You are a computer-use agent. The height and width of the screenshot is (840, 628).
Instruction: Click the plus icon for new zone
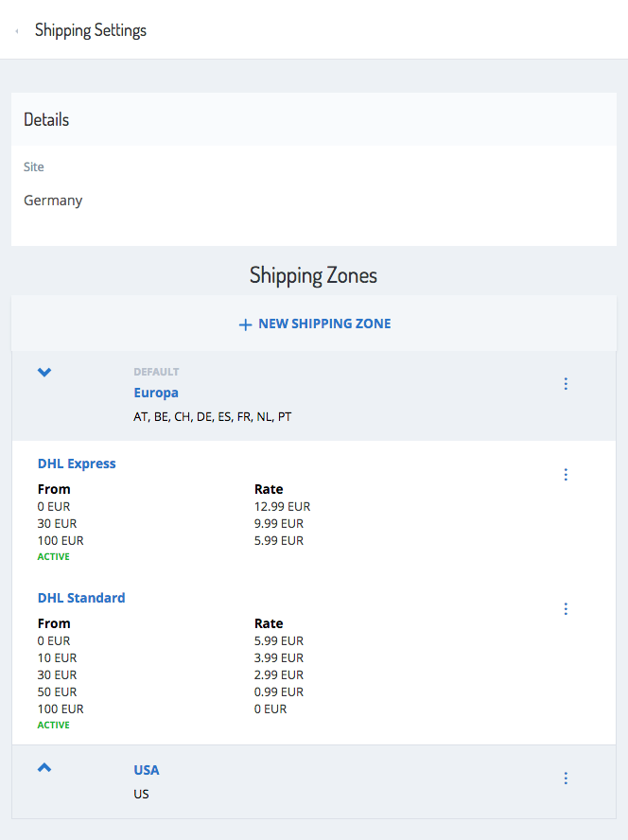(x=245, y=324)
